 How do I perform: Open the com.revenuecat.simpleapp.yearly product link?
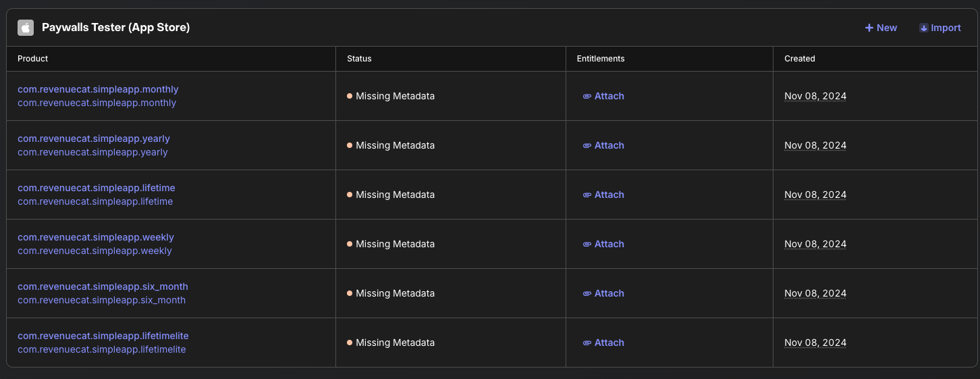pyautogui.click(x=94, y=138)
